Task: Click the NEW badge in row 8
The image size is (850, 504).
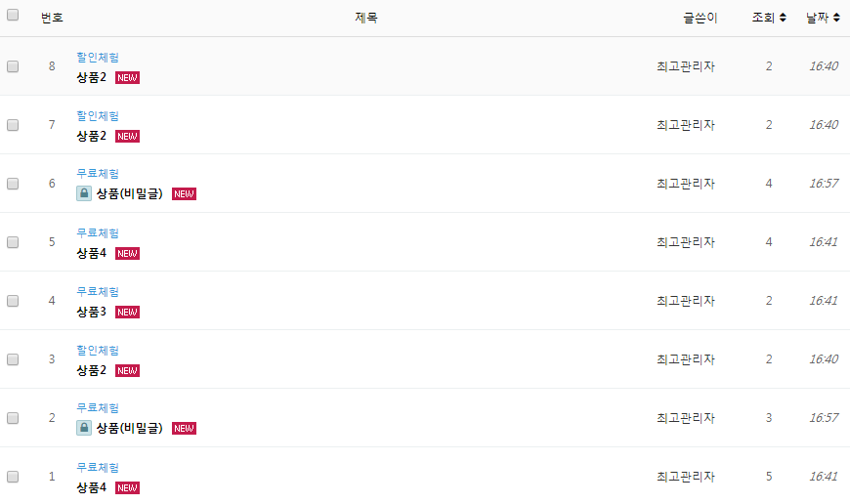Action: (x=127, y=77)
